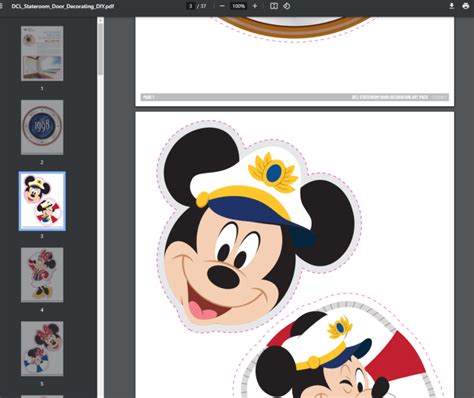Click the 100% zoom level field
The image size is (474, 398).
click(238, 6)
